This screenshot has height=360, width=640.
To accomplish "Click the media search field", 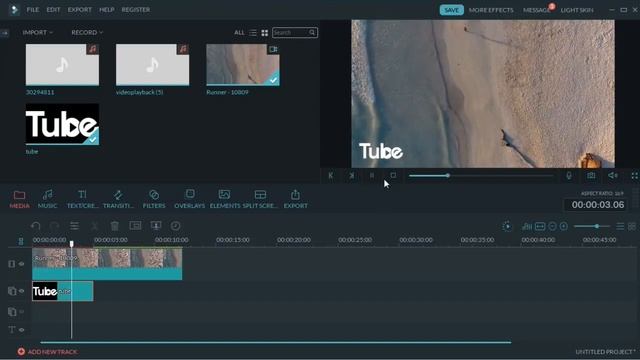I will tap(295, 32).
